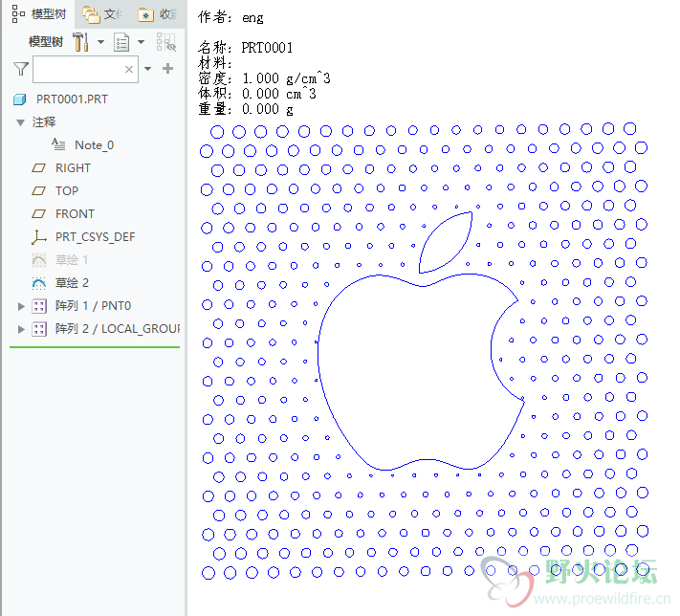Click the 体积 0.000 cm^3 text
Image resolution: width=680 pixels, height=616 pixels.
pos(257,94)
